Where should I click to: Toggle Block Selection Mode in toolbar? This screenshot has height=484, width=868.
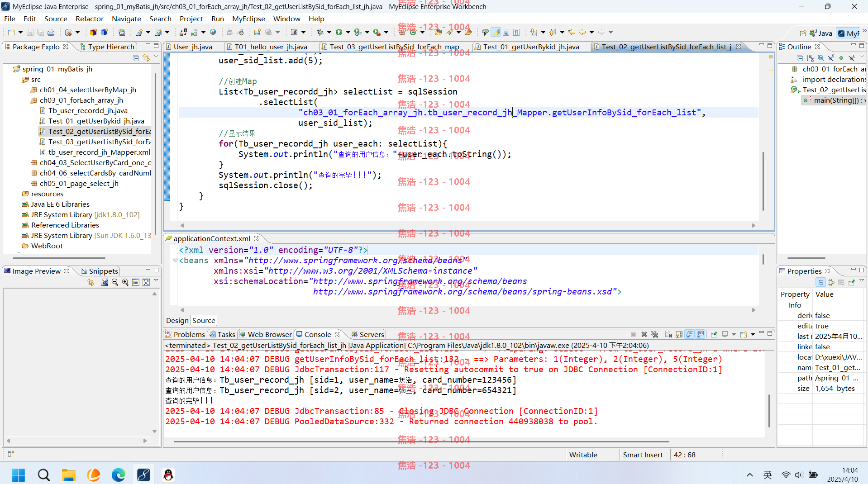click(x=506, y=32)
